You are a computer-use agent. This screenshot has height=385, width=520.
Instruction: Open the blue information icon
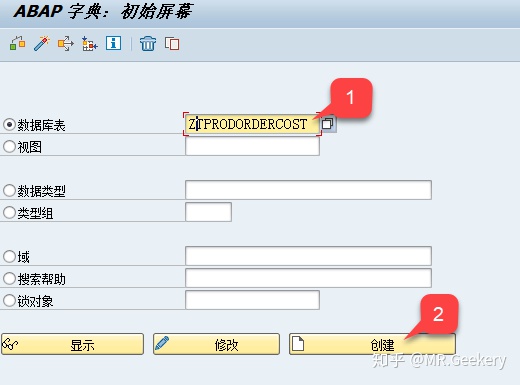[x=113, y=43]
